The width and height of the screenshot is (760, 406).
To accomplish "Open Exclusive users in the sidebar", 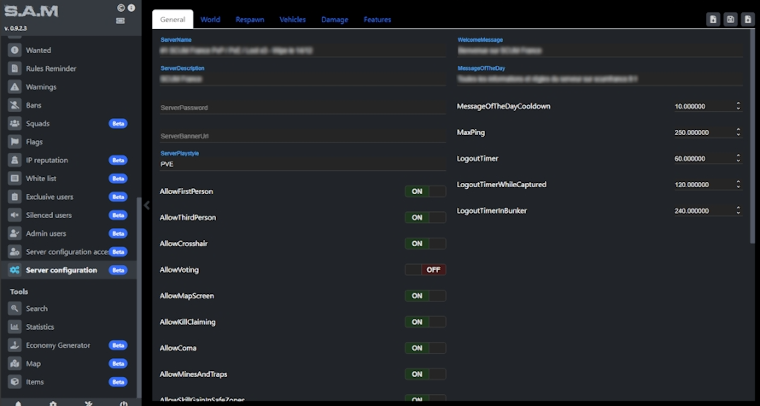I will click(68, 197).
